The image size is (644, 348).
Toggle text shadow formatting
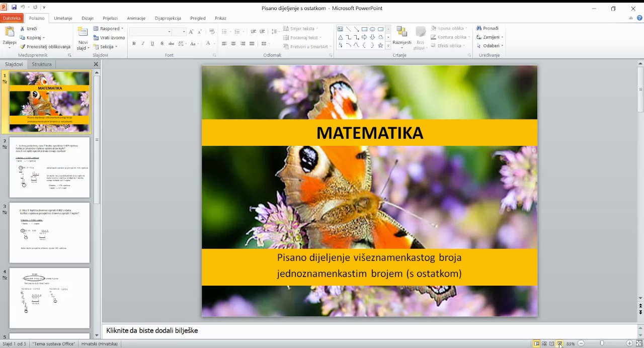pos(162,44)
